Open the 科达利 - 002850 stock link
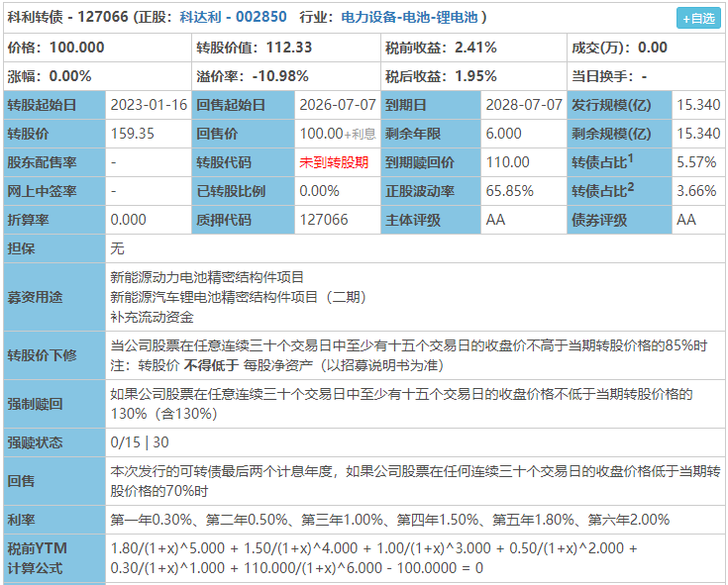 (233, 17)
